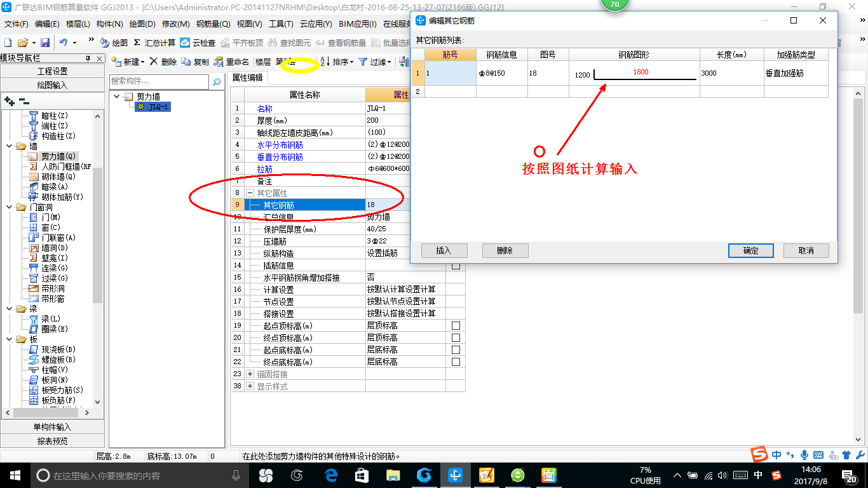Save project using the floppy disk icon
The width and height of the screenshot is (868, 488).
[x=45, y=43]
